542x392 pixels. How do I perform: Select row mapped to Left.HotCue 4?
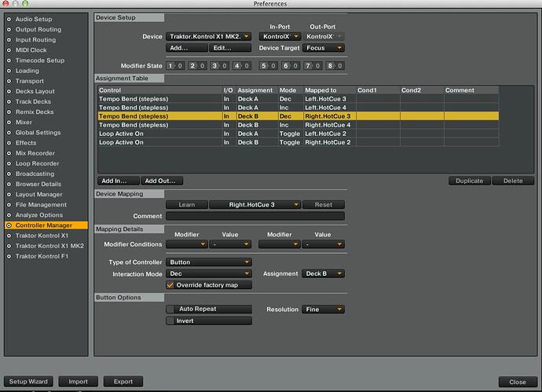point(298,108)
